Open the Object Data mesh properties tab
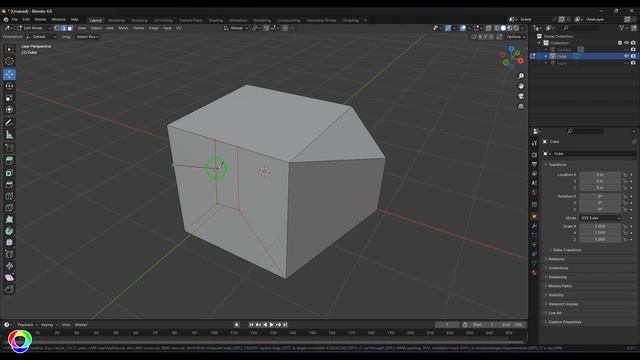 pyautogui.click(x=534, y=263)
